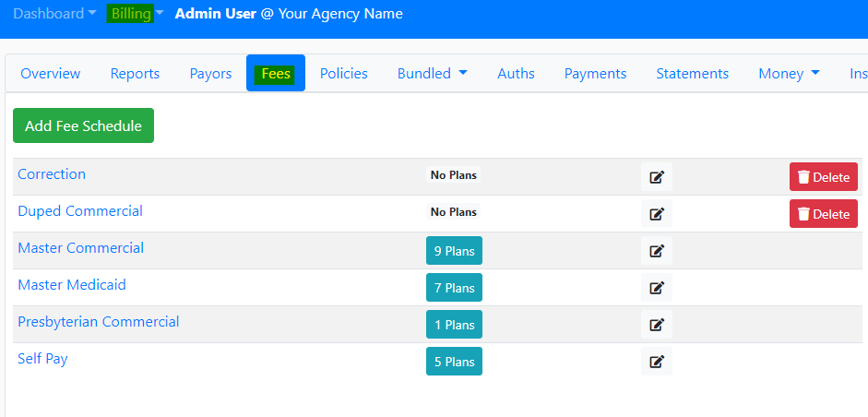
Task: Edit the Presbyterian Commercial schedule
Action: tap(657, 325)
